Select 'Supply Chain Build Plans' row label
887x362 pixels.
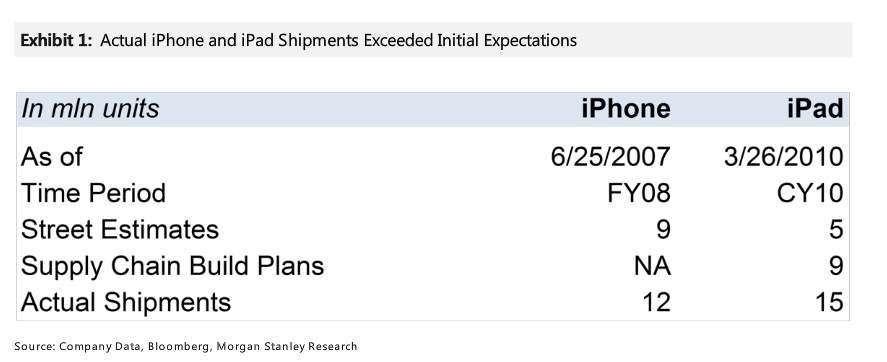pyautogui.click(x=173, y=266)
